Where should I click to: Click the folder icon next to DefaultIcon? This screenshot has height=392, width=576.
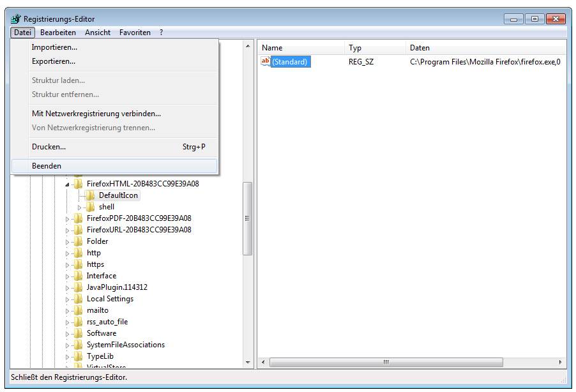pos(90,195)
